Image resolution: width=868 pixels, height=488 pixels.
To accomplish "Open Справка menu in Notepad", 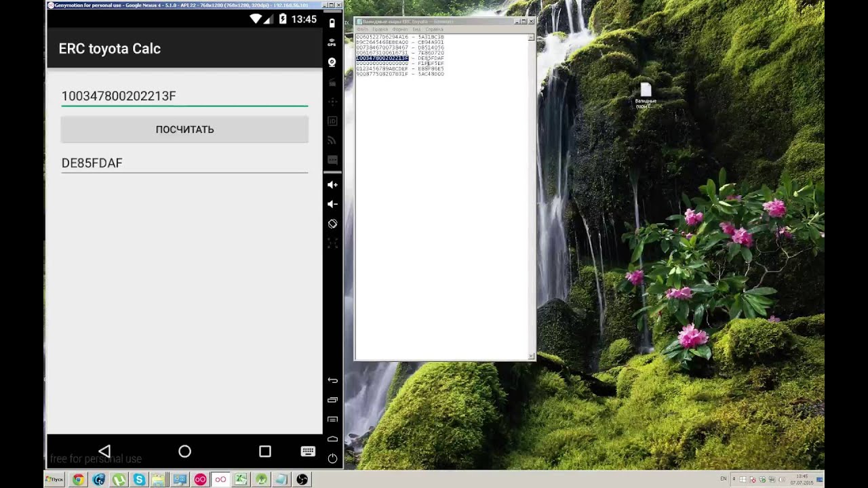I will (x=435, y=30).
